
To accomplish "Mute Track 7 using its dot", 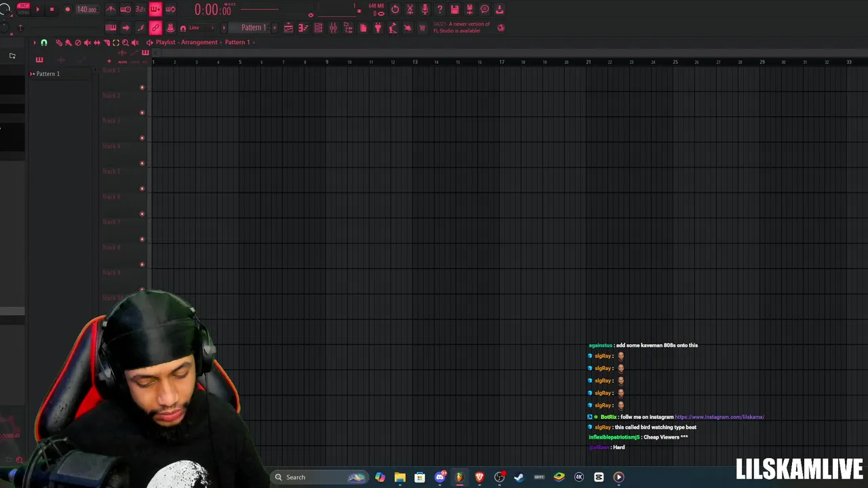I will coord(142,239).
